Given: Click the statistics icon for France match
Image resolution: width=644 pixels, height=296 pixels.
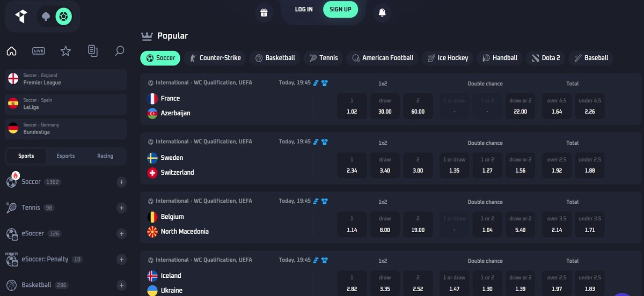Looking at the screenshot, I should pos(316,83).
